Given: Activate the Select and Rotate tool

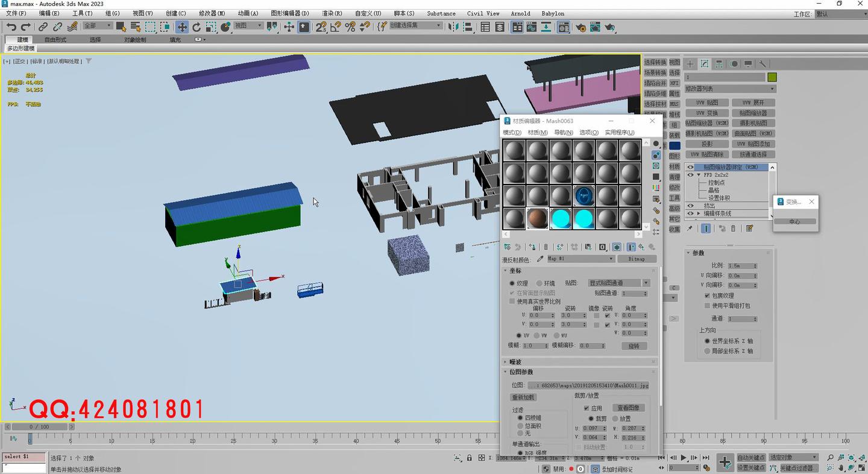Looking at the screenshot, I should [x=197, y=27].
